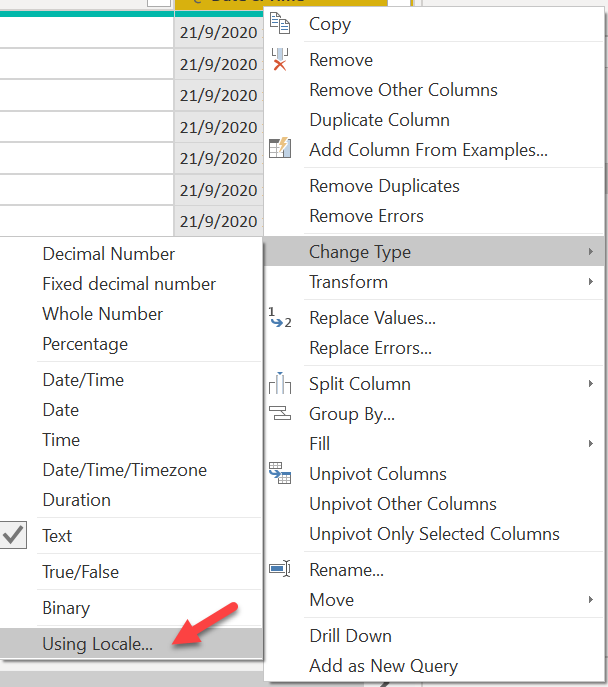The width and height of the screenshot is (608, 687).
Task: Select Unpivot Only Selected Columns
Action: [x=434, y=534]
